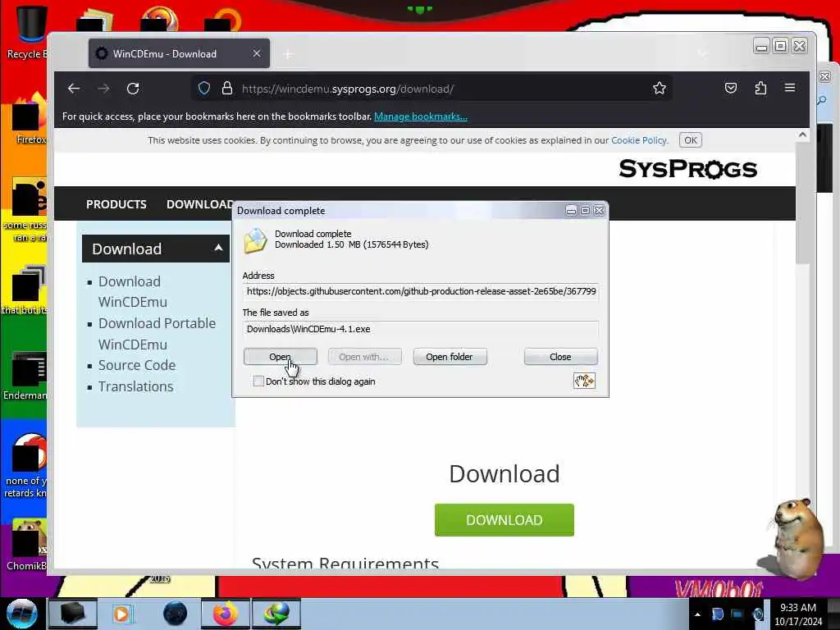Click the SysProgs logo
The height and width of the screenshot is (630, 840).
pyautogui.click(x=688, y=169)
